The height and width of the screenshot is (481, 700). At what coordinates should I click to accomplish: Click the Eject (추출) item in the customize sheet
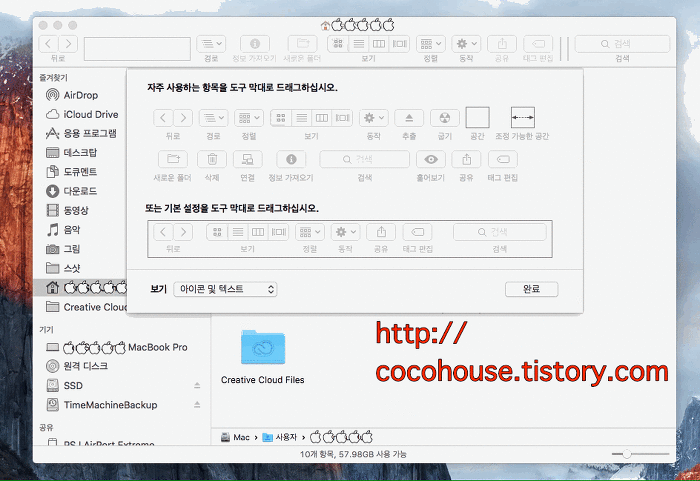coord(409,118)
